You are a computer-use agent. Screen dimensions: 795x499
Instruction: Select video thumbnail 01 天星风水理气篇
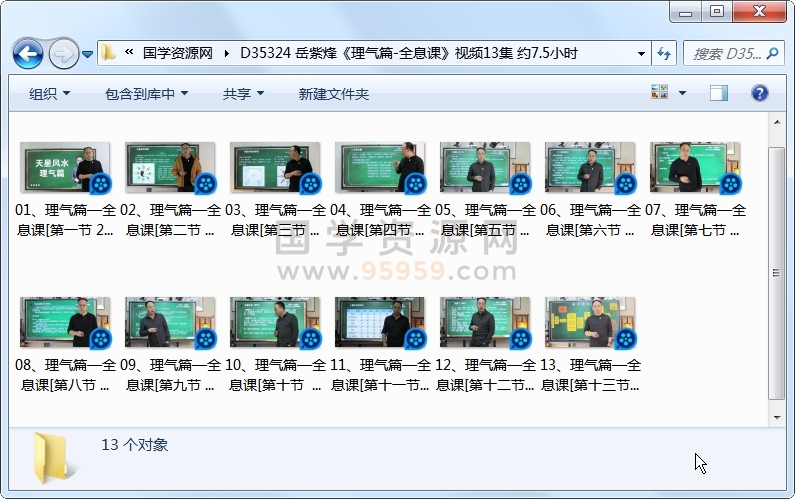tap(65, 168)
